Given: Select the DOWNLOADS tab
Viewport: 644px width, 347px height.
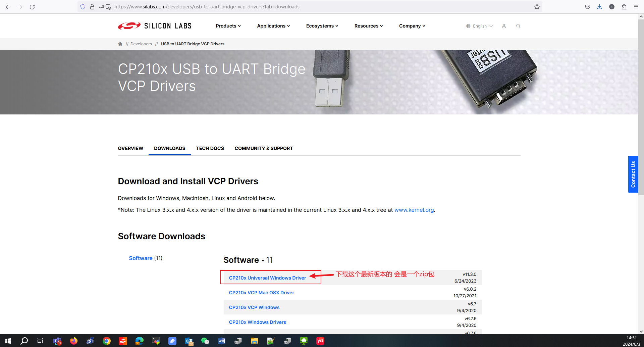Looking at the screenshot, I should tap(170, 148).
